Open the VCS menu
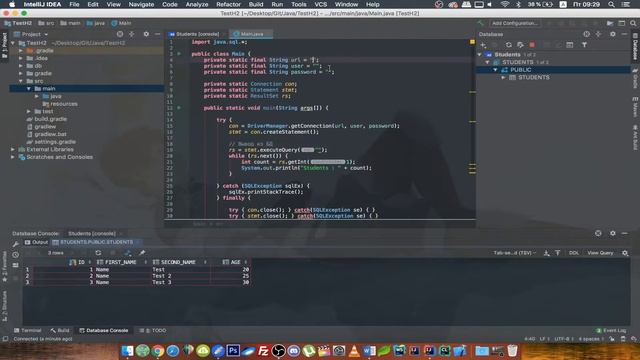640x360 pixels. click(320, 4)
